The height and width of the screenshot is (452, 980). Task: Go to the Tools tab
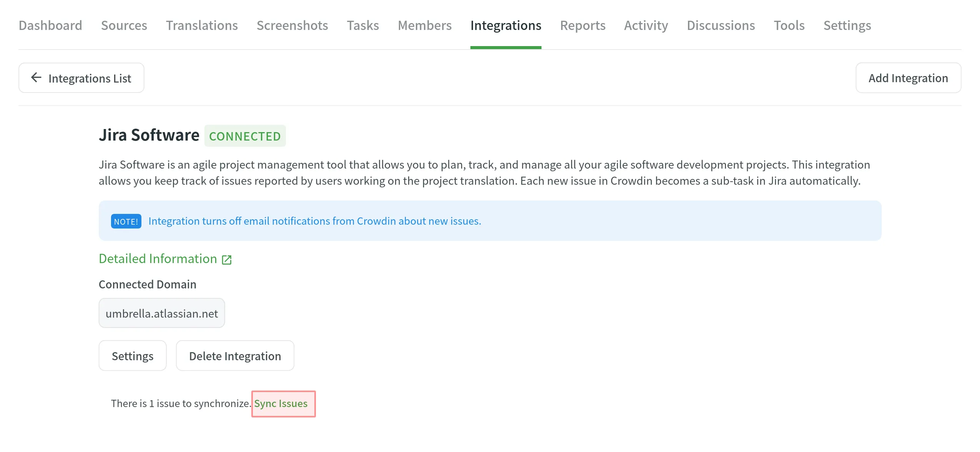point(789,25)
